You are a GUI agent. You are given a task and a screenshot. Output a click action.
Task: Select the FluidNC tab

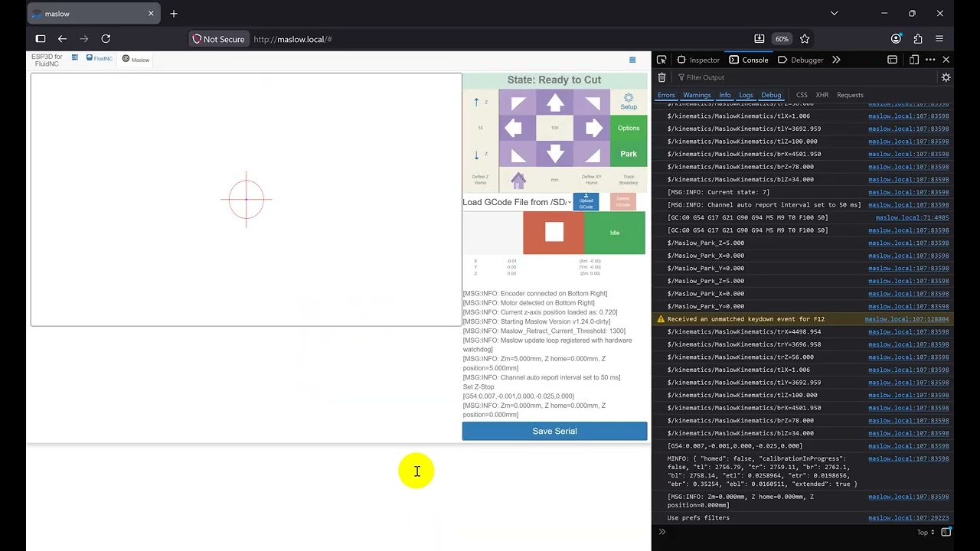pyautogui.click(x=100, y=58)
